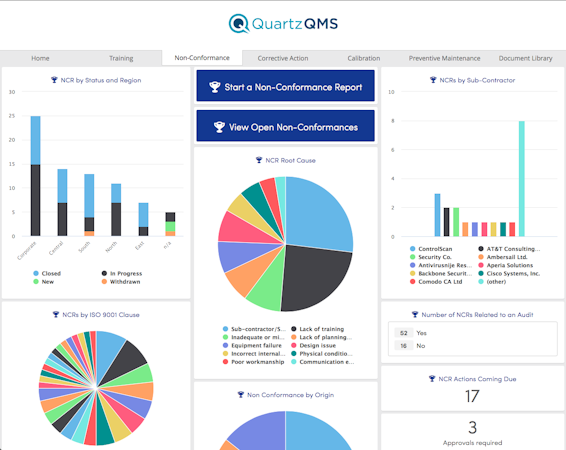Go to the Document Library tab
The image size is (566, 450).
(x=525, y=58)
